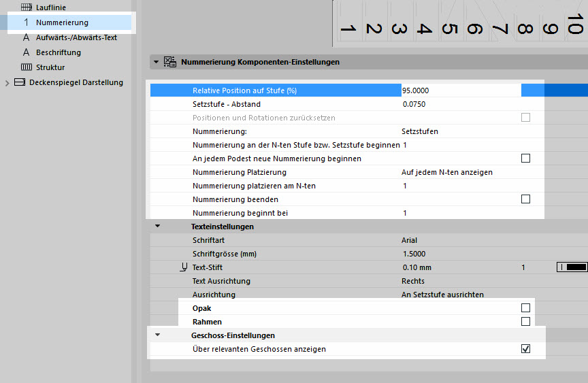
Task: Edit Nummerierung beginnt bei value
Action: (x=405, y=213)
